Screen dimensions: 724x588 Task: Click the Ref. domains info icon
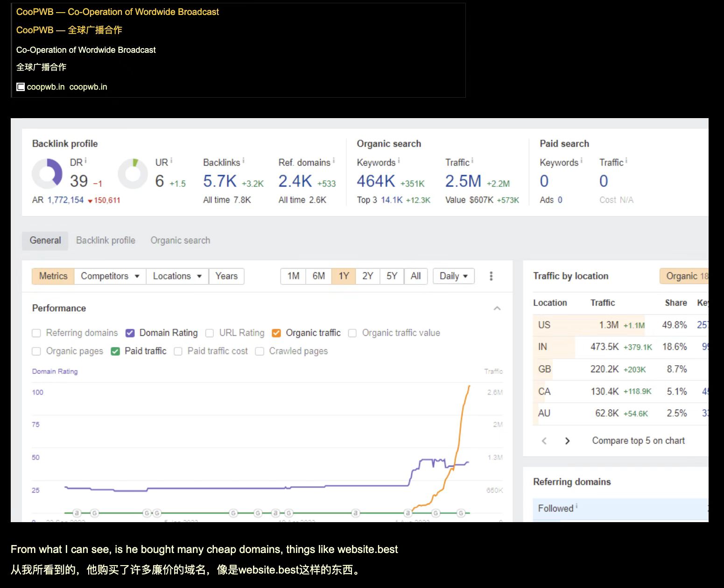(x=334, y=161)
